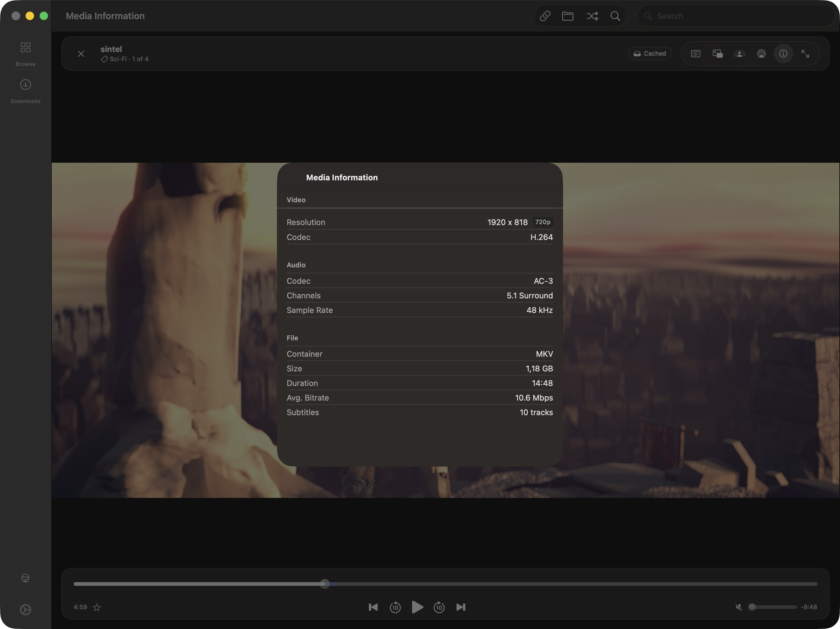Screen dimensions: 840x629
Task: Rewind 10 seconds
Action: (395, 607)
